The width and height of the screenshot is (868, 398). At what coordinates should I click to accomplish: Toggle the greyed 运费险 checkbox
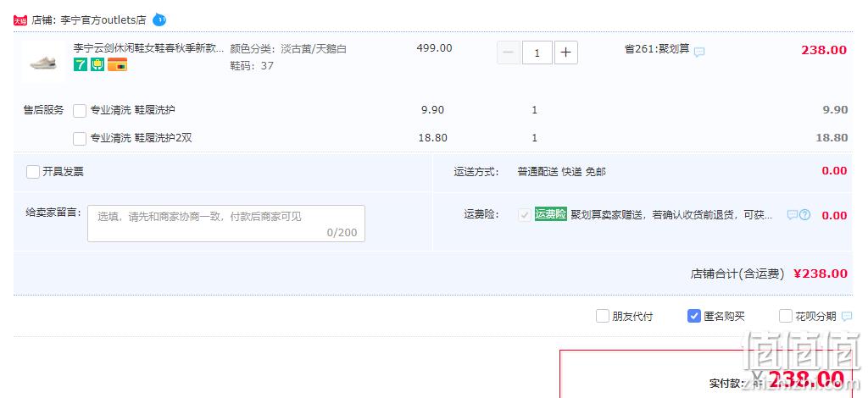[524, 215]
